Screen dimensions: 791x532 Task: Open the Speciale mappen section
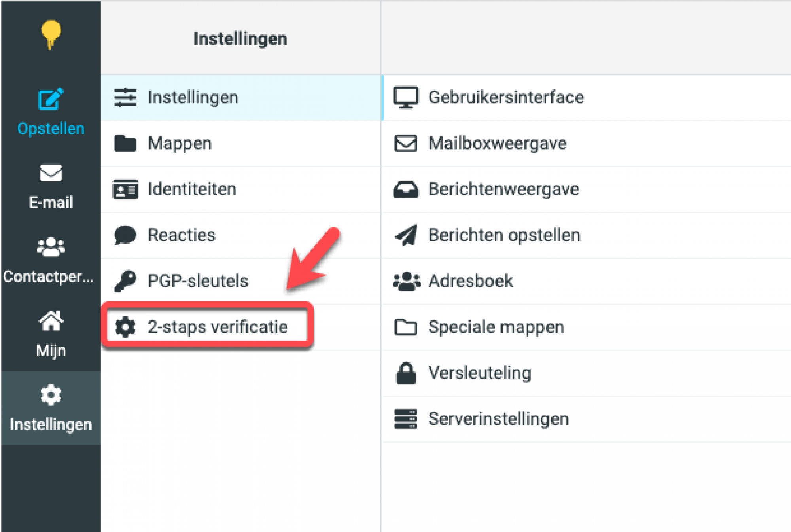496,327
